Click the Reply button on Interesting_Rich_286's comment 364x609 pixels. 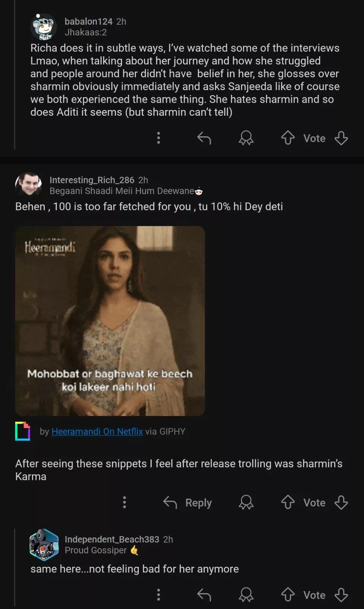[188, 502]
